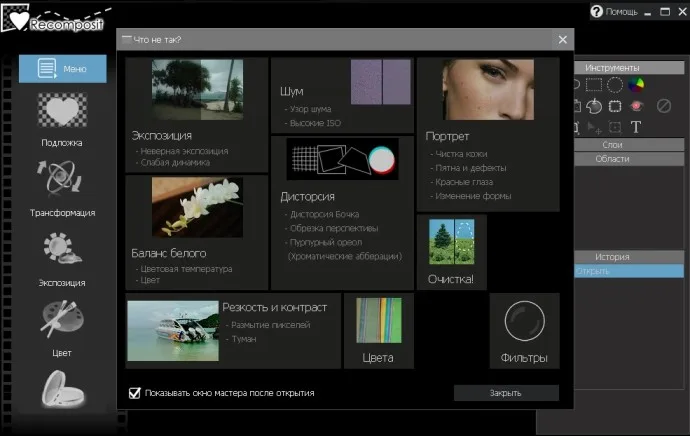Select the rounded-square selection tool
This screenshot has width=690, height=436.
[615, 106]
